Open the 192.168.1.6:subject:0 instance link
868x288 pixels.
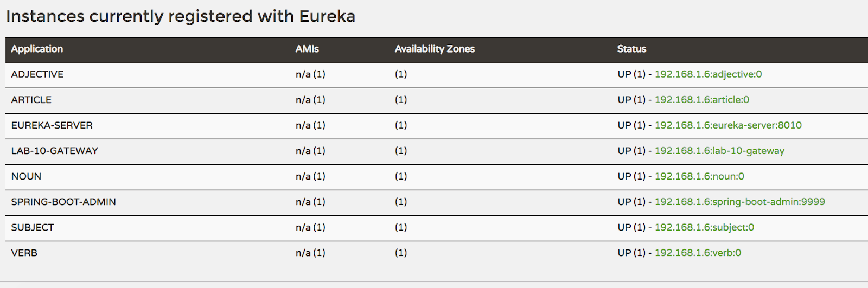pos(704,227)
